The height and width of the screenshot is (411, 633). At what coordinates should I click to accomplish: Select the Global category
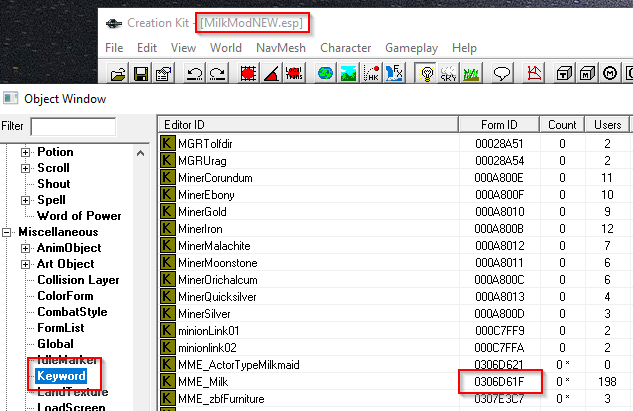(x=55, y=344)
